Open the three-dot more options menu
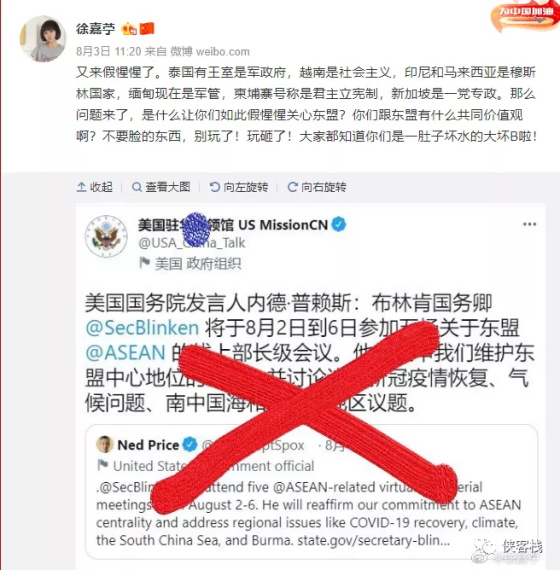Viewport: 560px width, 570px height. (529, 224)
